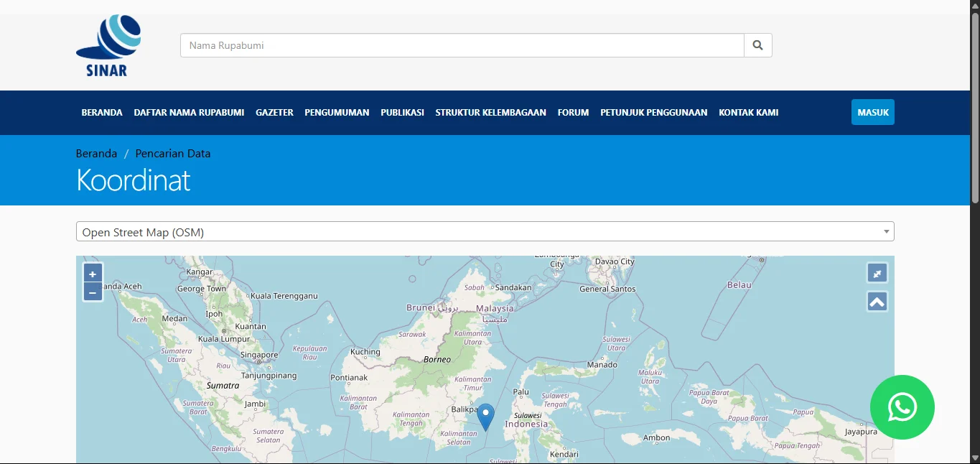The image size is (980, 464).
Task: Expand the Open Street Map (OSM) selector arrow
Action: pos(885,231)
